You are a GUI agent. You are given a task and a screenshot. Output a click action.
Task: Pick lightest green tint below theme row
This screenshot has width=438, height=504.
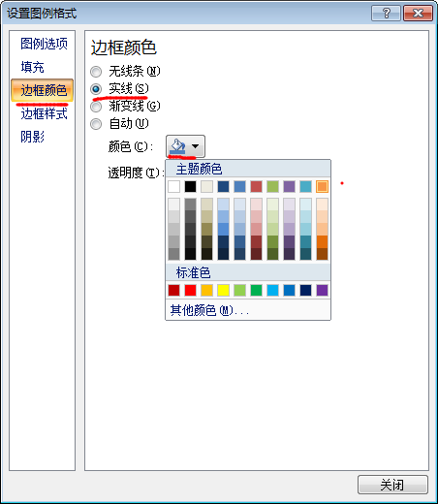tap(272, 205)
